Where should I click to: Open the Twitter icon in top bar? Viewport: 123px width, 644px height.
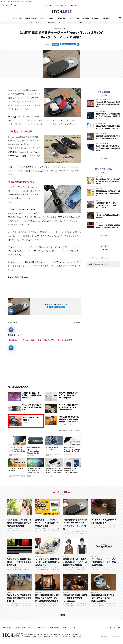tap(7, 5)
